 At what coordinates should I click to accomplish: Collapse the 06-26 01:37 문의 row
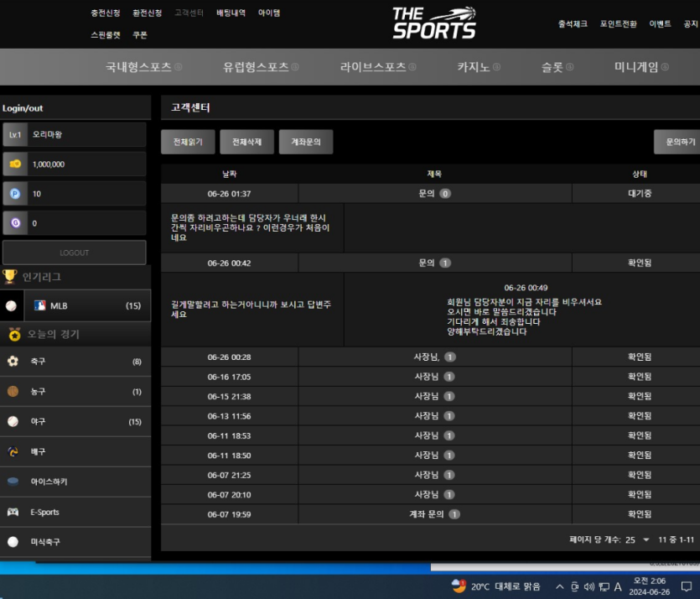click(430, 194)
